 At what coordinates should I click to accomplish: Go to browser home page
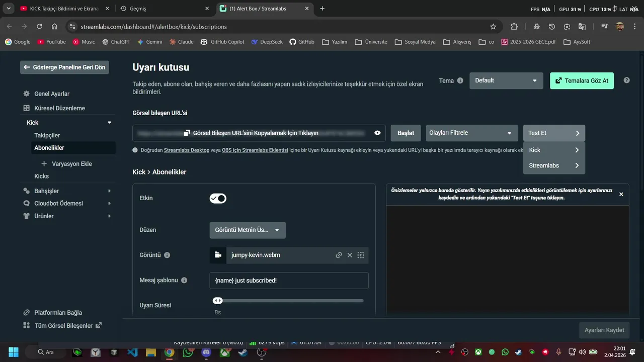tap(54, 27)
